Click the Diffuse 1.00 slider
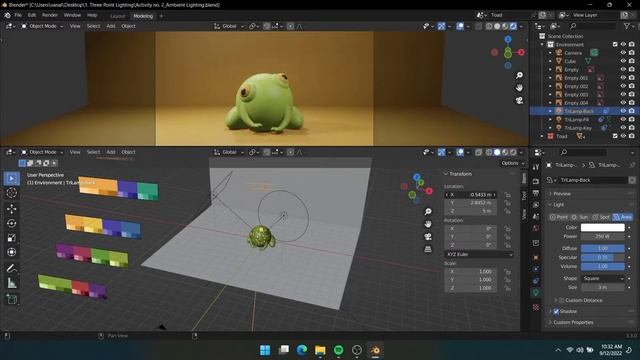 point(602,248)
